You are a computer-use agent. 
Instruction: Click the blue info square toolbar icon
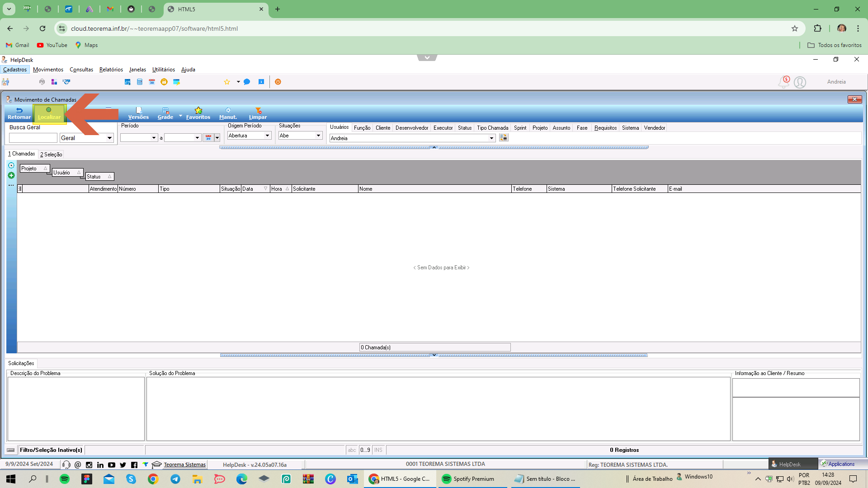[261, 82]
